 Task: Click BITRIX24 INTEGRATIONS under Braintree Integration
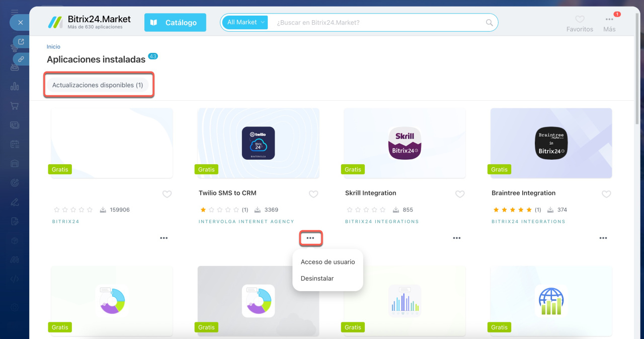pyautogui.click(x=528, y=222)
